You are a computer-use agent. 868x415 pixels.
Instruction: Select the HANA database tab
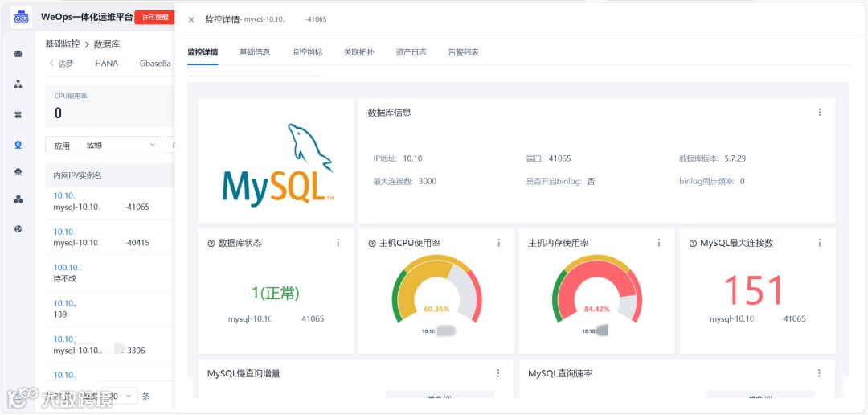[x=106, y=64]
